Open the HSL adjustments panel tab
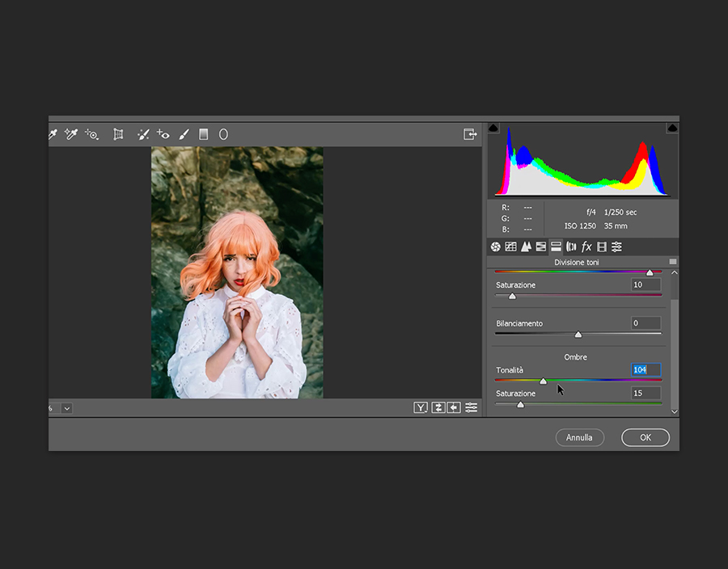The width and height of the screenshot is (728, 569). [541, 247]
